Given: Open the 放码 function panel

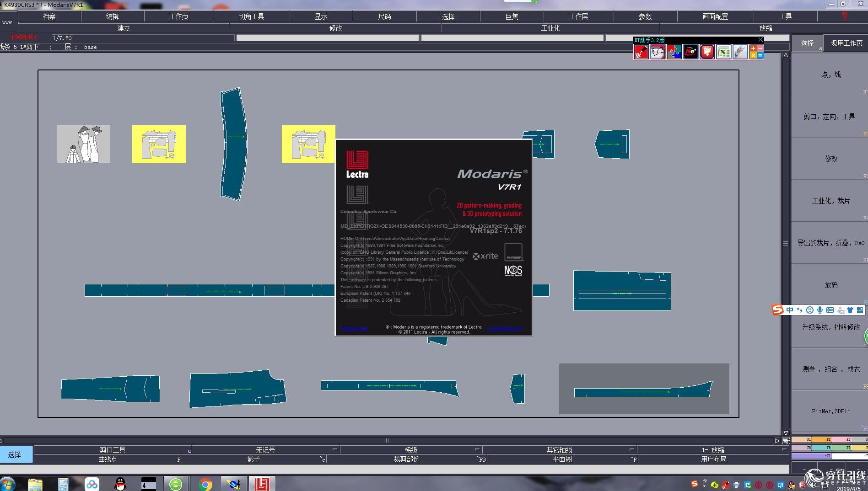Looking at the screenshot, I should tap(831, 285).
